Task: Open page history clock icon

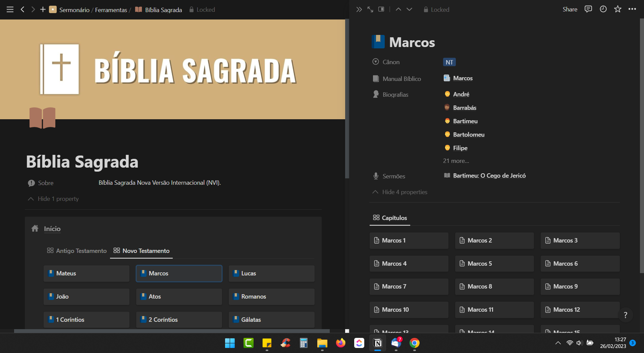Action: pos(603,9)
